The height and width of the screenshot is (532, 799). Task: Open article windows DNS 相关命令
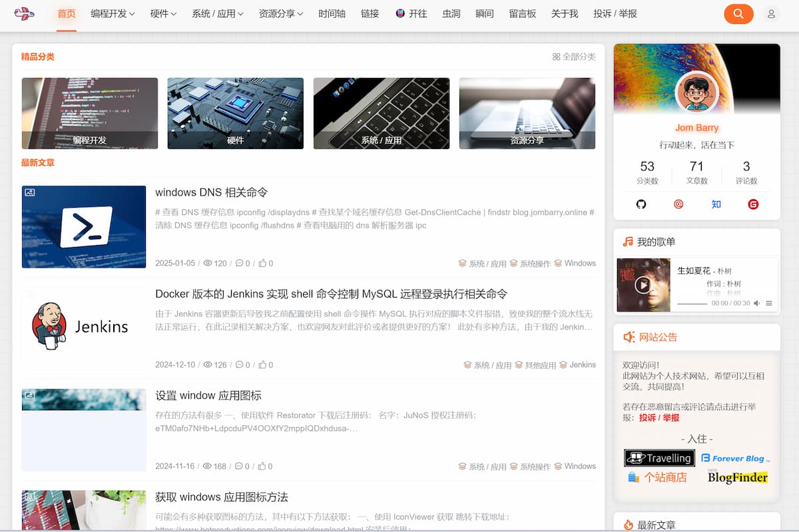tap(211, 192)
